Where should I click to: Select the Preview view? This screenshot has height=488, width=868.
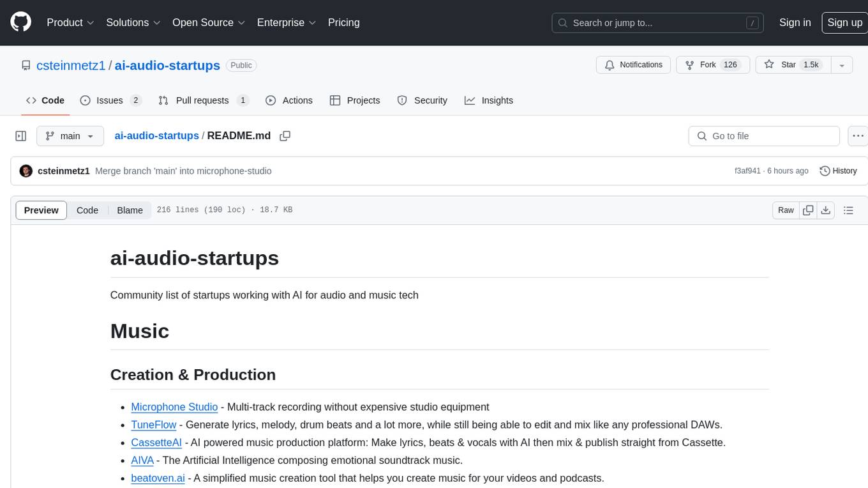click(x=41, y=210)
